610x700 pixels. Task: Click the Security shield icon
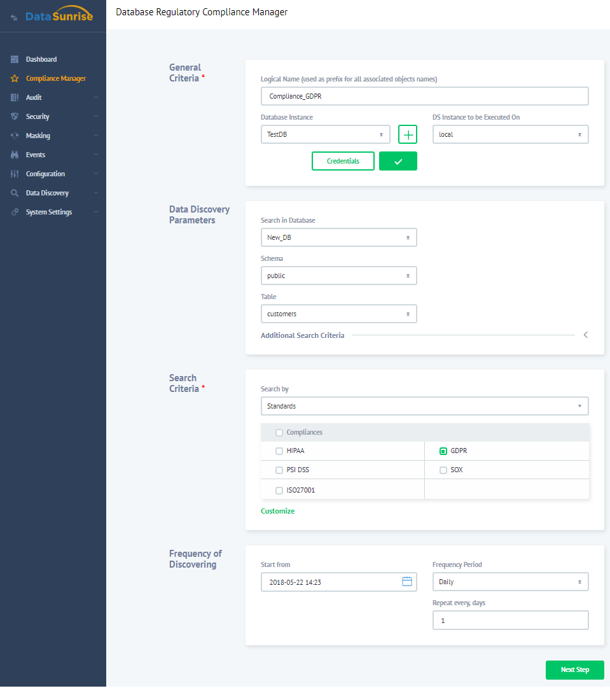[x=15, y=117]
